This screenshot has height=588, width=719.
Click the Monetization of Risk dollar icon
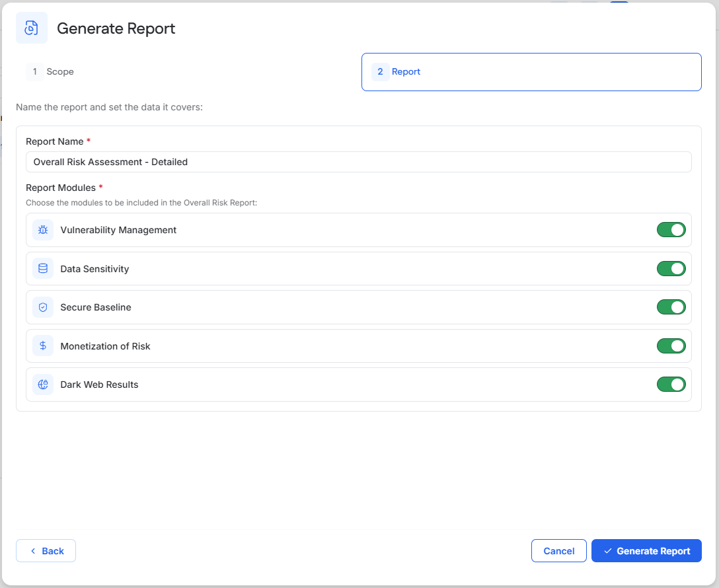click(x=43, y=346)
